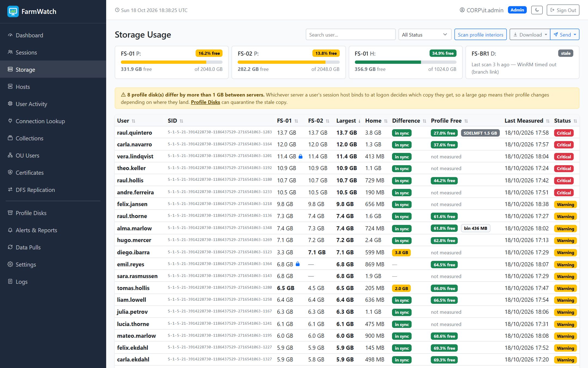Sort table by Profile Free column

(449, 121)
